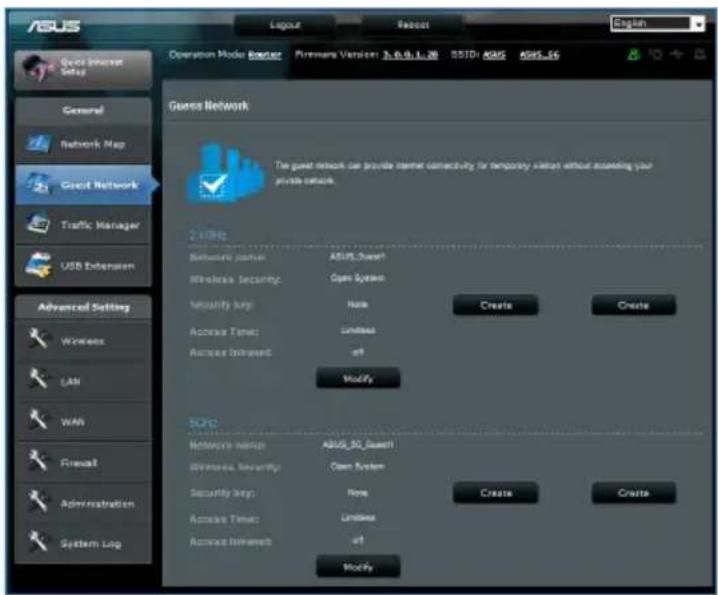This screenshot has width=718, height=595.
Task: Click 5GHz Access Time Limitless value
Action: (358, 518)
